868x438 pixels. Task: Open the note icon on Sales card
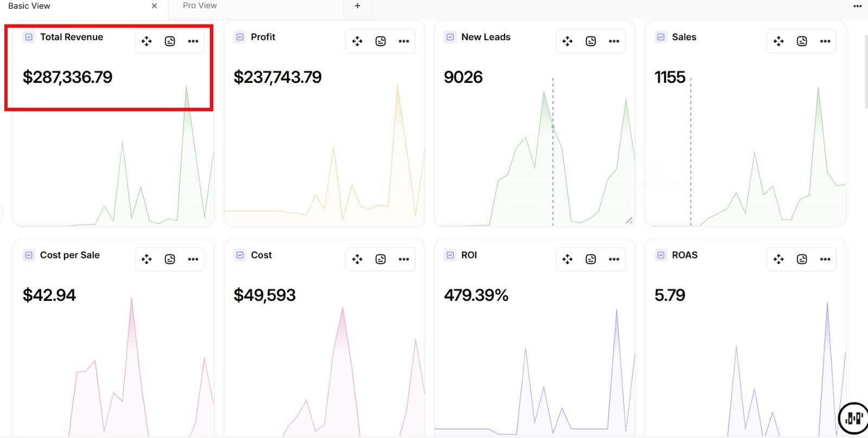pos(802,41)
